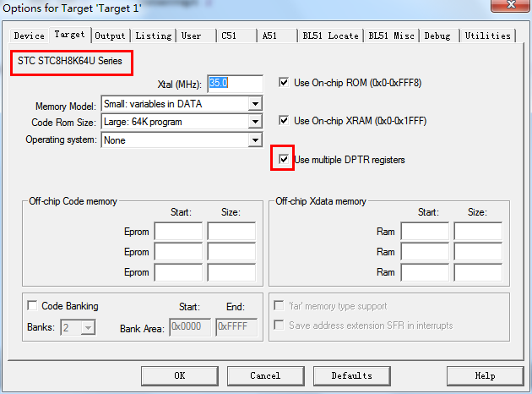Click third Ram Size field

point(479,272)
